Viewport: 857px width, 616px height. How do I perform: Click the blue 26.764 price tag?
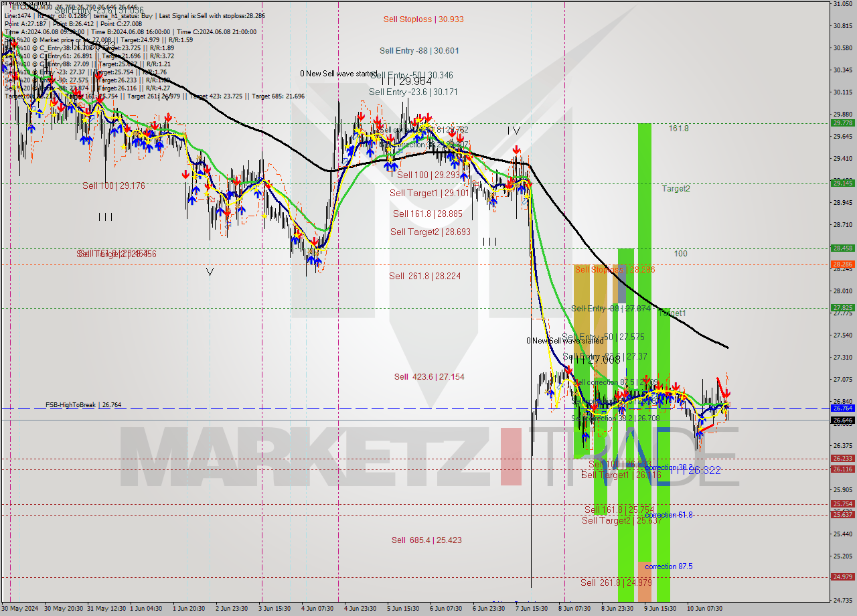[x=842, y=408]
